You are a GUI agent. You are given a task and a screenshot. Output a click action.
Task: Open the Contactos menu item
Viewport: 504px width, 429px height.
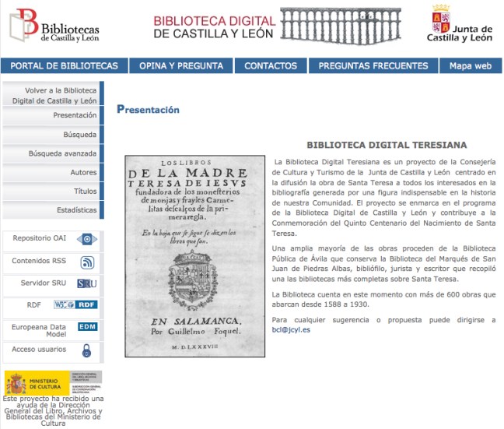(271, 66)
